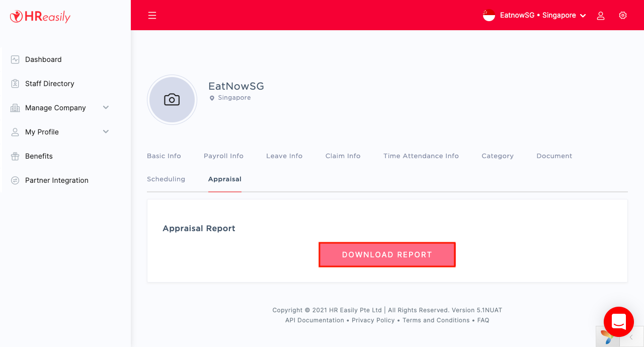Click the Download Report button
Screen dimensions: 644x347
pos(387,255)
